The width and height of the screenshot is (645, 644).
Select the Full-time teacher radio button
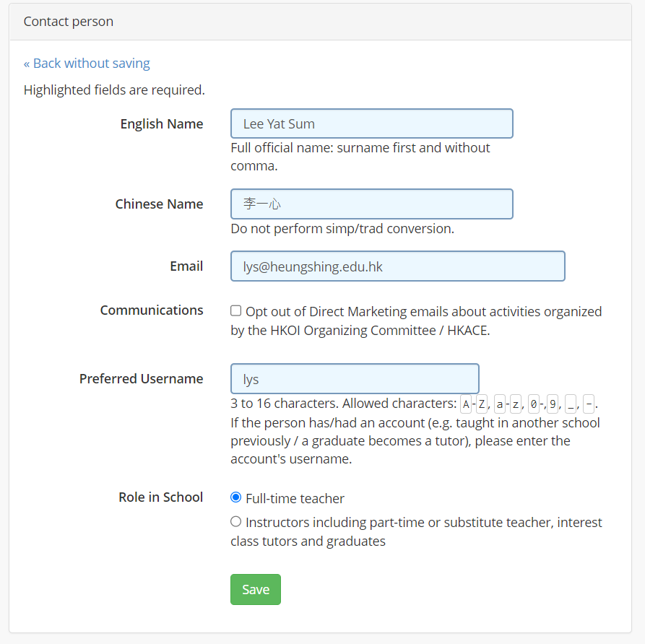tap(235, 497)
